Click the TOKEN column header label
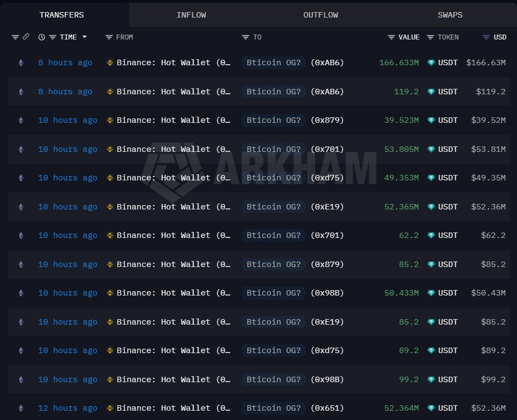Image resolution: width=517 pixels, height=420 pixels. tap(448, 37)
